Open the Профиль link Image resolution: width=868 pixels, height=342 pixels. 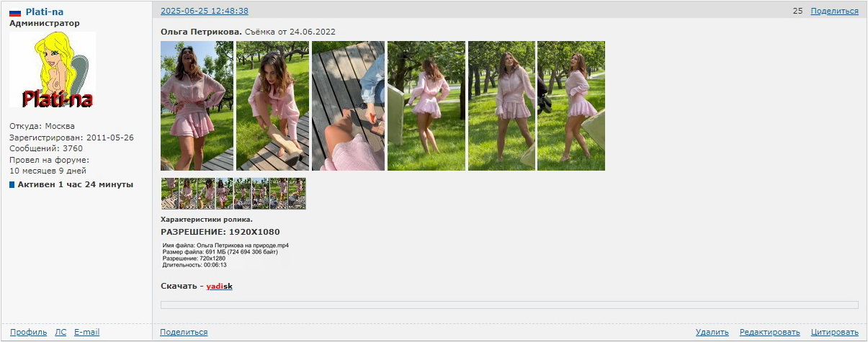click(29, 332)
